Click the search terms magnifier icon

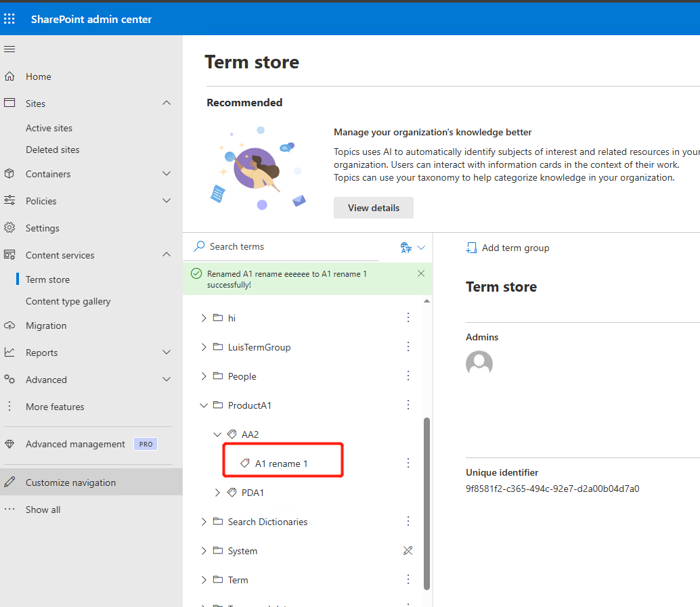(199, 246)
